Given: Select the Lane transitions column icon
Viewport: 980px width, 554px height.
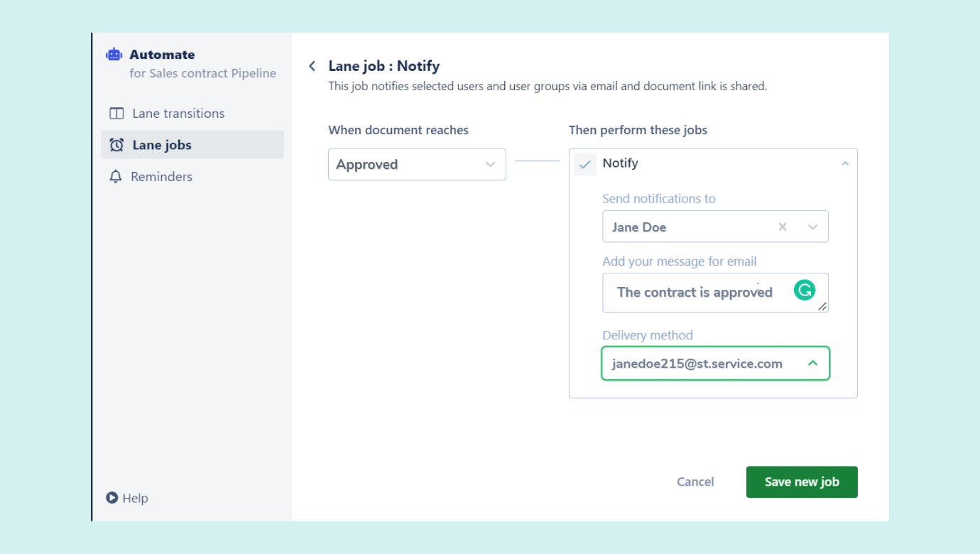Looking at the screenshot, I should (116, 113).
